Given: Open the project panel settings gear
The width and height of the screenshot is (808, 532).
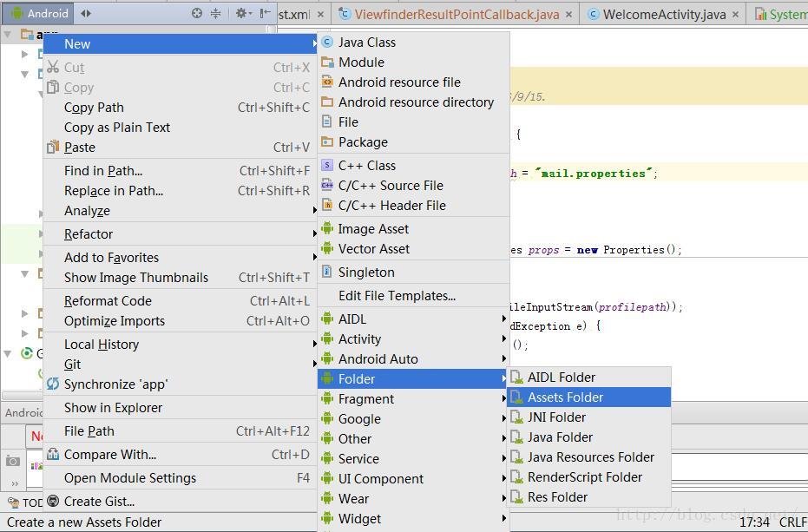Looking at the screenshot, I should click(x=243, y=13).
